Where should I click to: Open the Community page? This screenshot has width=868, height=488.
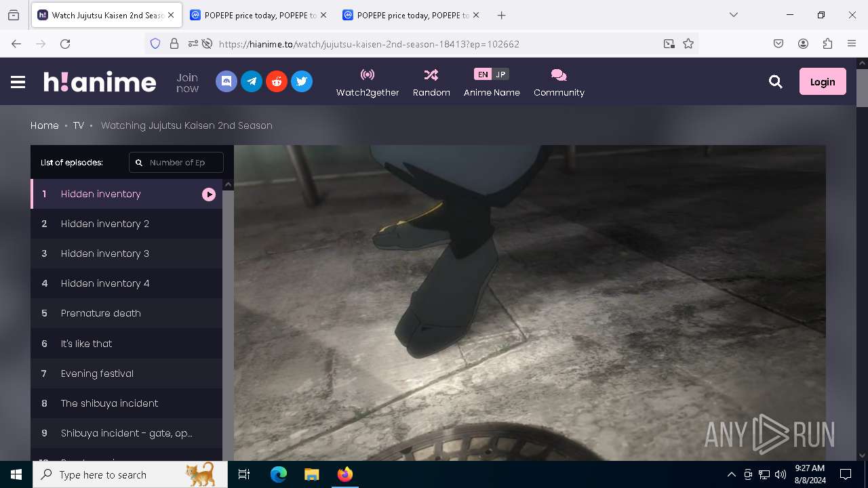tap(559, 83)
